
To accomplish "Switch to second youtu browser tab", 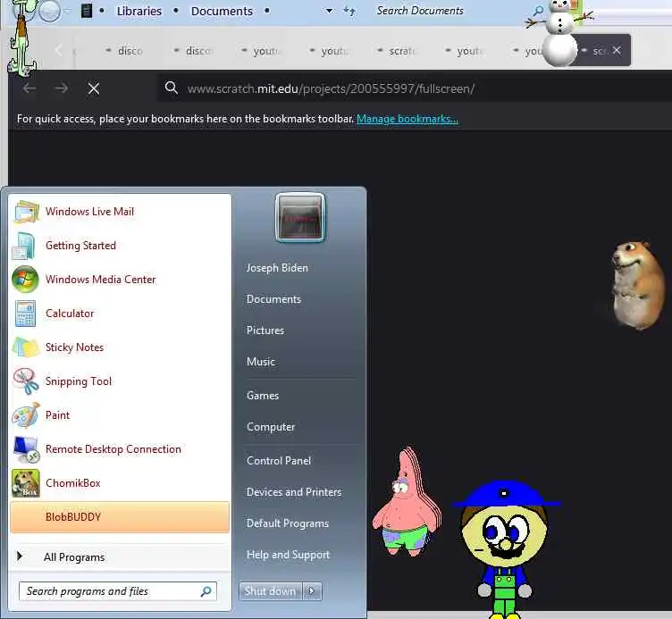I will click(x=329, y=51).
